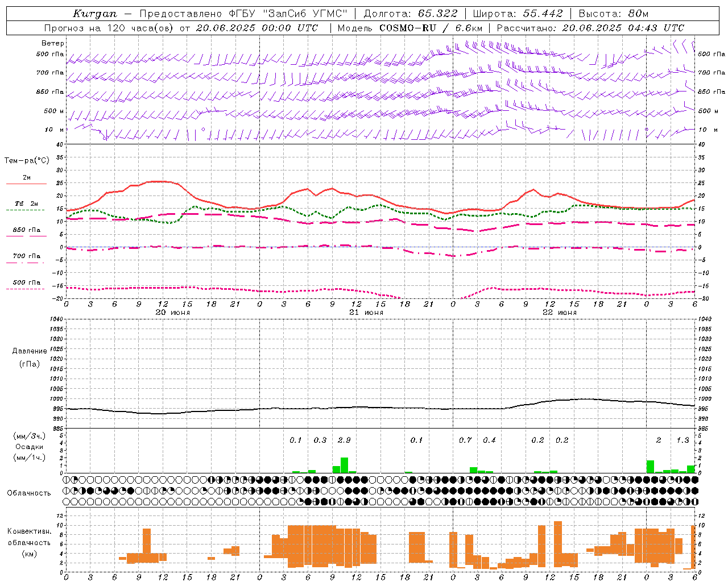The image size is (728, 582).
Task: Click the "Конвективн." convective cloud label
Action: (x=29, y=531)
